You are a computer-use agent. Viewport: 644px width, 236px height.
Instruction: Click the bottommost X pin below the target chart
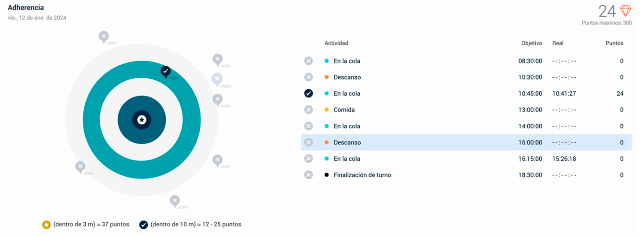point(174,200)
